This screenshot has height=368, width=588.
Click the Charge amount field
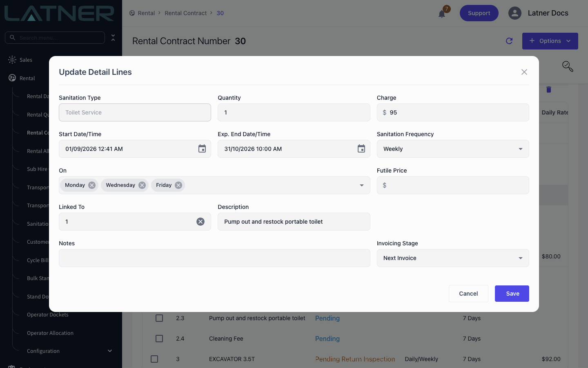tap(453, 112)
